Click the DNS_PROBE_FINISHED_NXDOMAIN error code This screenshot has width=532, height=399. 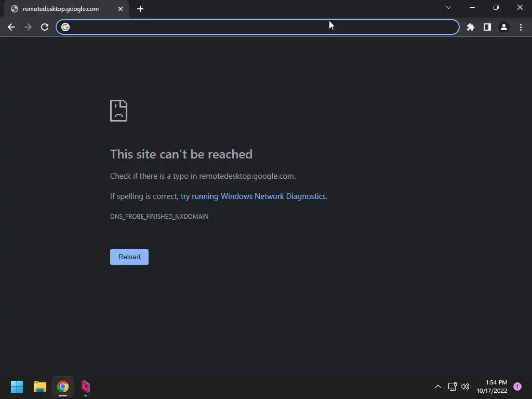tap(159, 217)
